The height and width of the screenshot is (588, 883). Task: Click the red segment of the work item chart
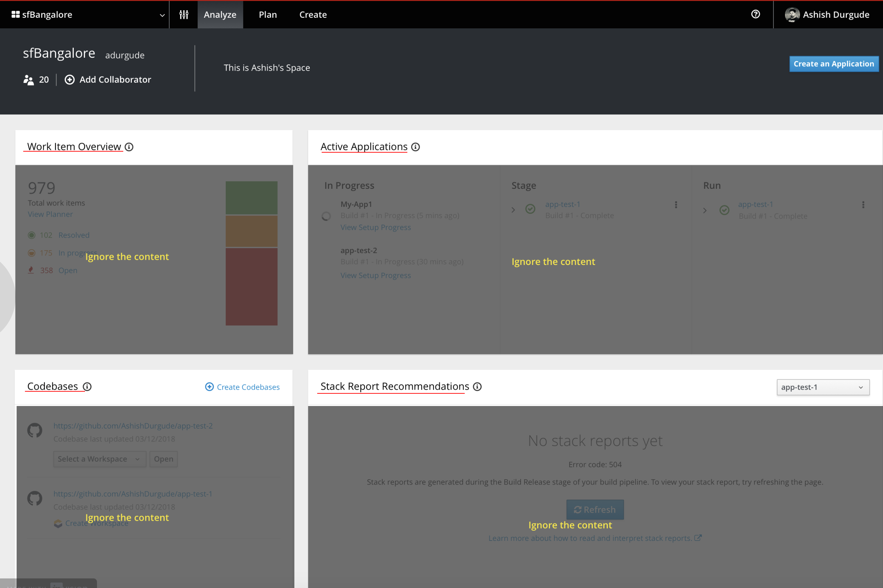coord(251,286)
